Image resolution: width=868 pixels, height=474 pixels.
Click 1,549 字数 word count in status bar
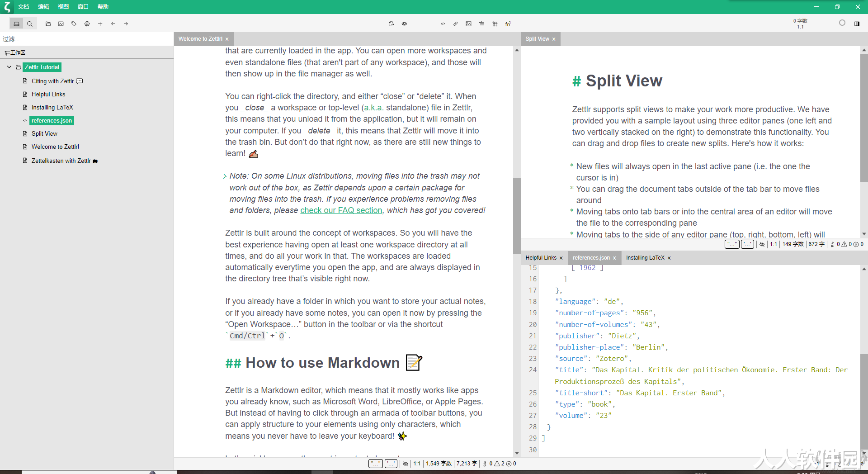(439, 464)
